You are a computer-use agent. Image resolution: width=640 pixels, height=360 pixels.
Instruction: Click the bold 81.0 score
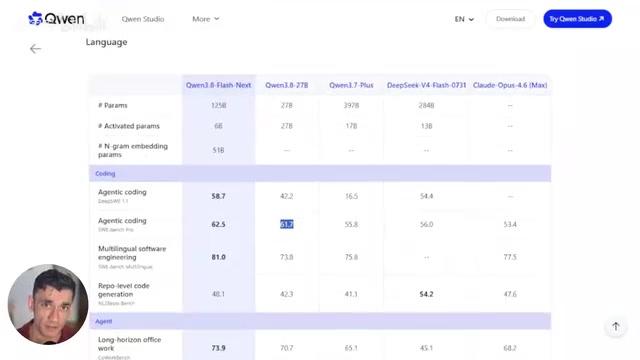pos(218,257)
